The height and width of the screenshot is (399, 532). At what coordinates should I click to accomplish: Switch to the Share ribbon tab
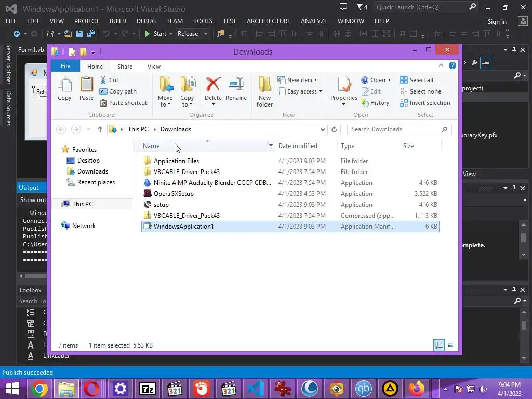click(125, 66)
